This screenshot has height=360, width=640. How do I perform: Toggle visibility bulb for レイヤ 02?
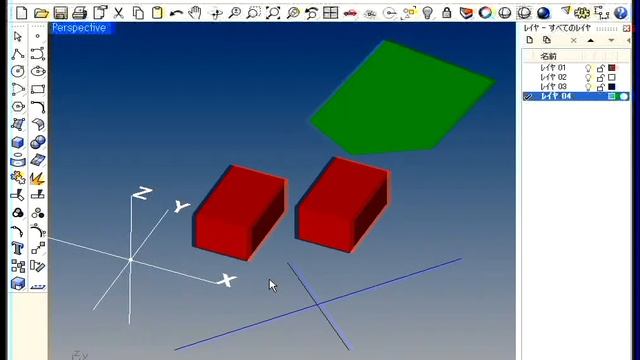pyautogui.click(x=588, y=77)
